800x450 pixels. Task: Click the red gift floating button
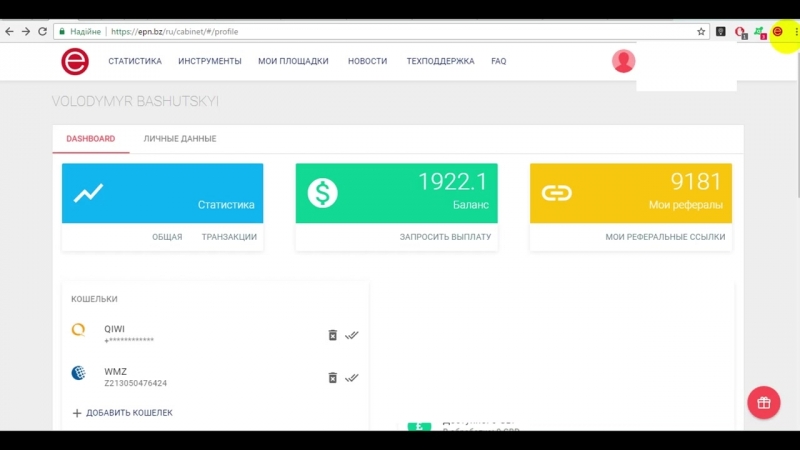click(763, 402)
